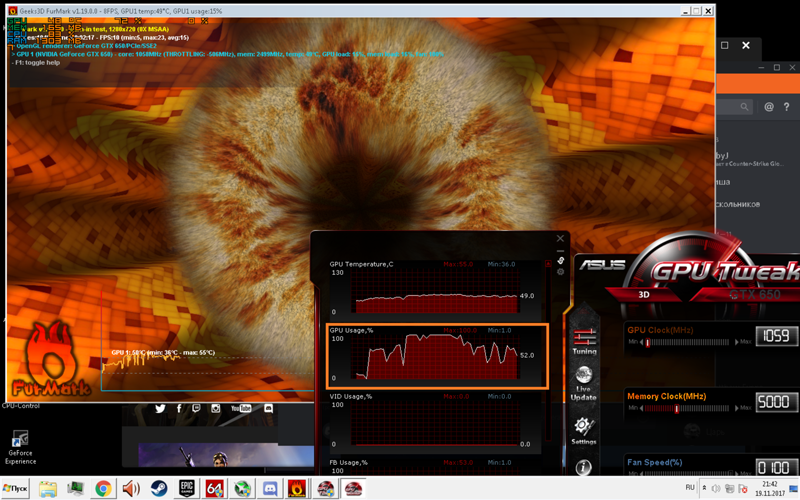Adjust the Memory Clock slider handle

[x=677, y=409]
